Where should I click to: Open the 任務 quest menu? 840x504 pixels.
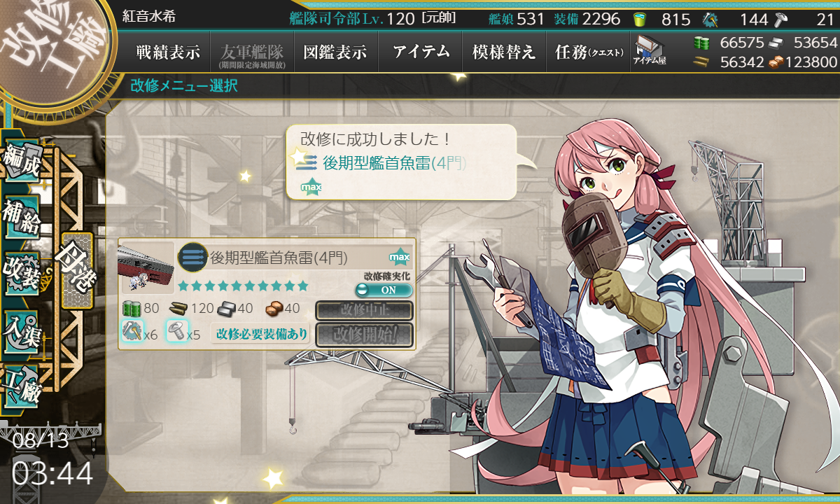point(588,52)
